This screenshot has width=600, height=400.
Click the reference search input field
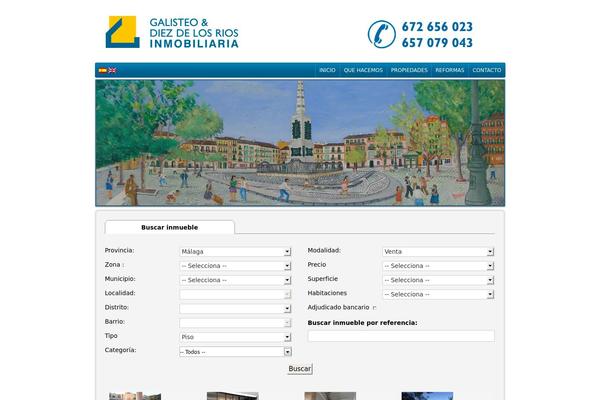tap(401, 336)
